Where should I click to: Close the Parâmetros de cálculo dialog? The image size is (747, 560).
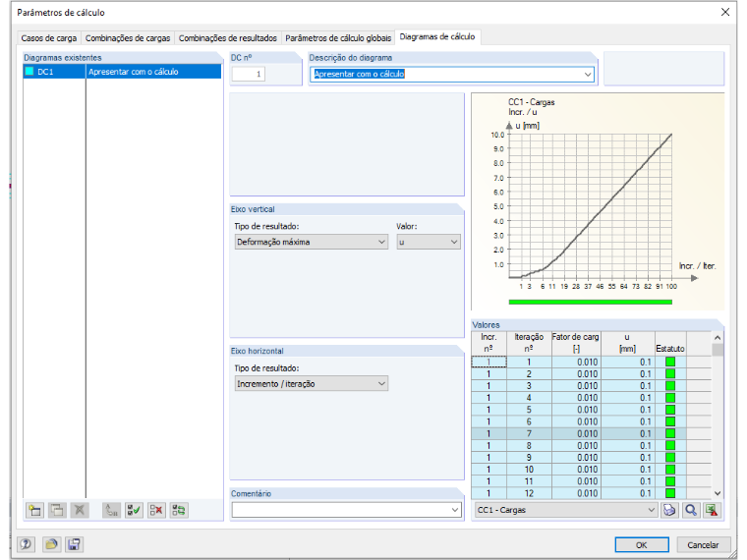tap(725, 12)
